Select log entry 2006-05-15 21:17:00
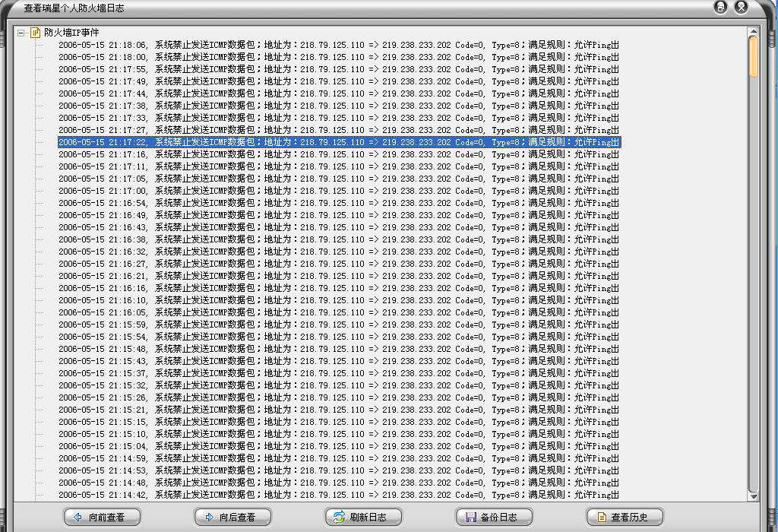The height and width of the screenshot is (532, 778). [x=340, y=191]
